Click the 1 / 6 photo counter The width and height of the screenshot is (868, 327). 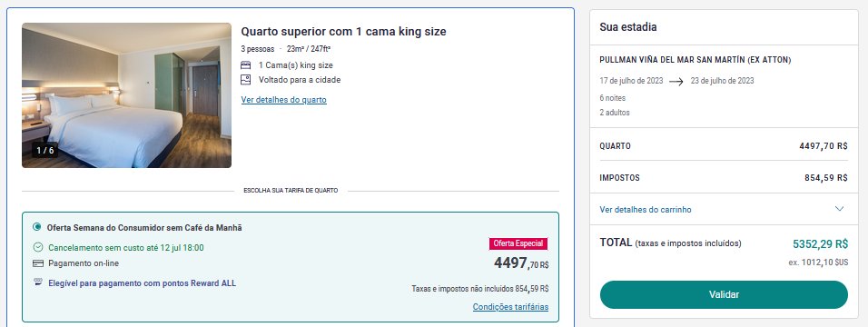tap(45, 150)
